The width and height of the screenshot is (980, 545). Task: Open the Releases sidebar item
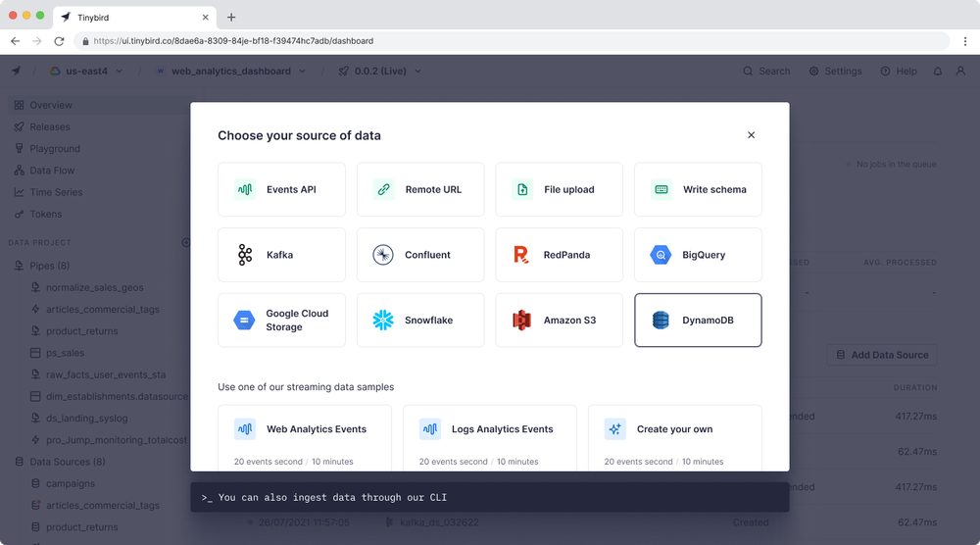coord(49,126)
